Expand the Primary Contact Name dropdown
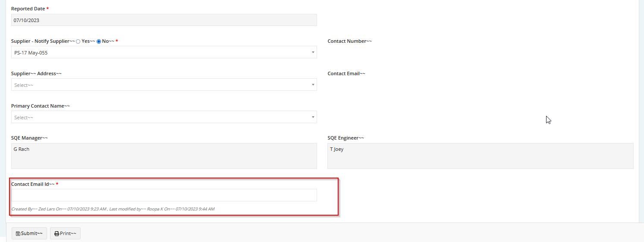This screenshot has height=242, width=644. tap(164, 117)
